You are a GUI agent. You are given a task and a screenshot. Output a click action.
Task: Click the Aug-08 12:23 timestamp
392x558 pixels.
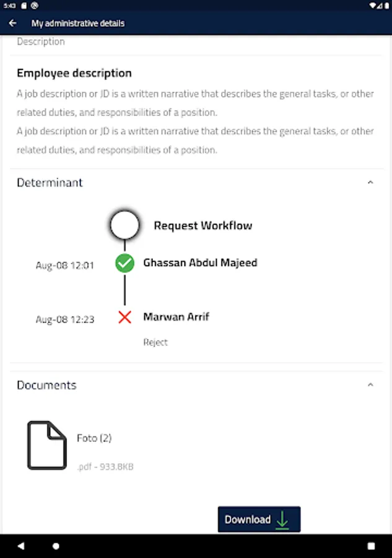tap(65, 320)
